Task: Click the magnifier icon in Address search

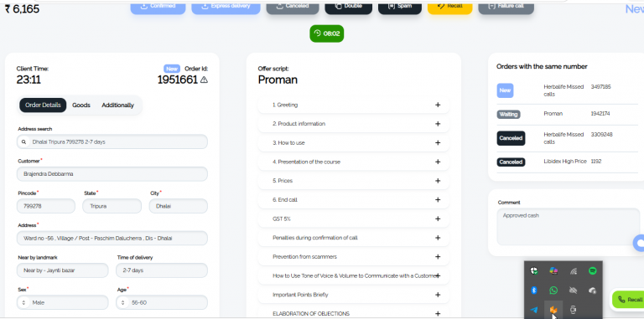Action: click(23, 141)
